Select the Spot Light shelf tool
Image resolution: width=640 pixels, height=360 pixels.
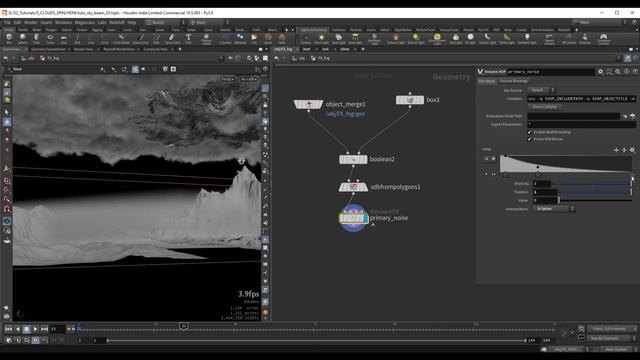(x=338, y=38)
